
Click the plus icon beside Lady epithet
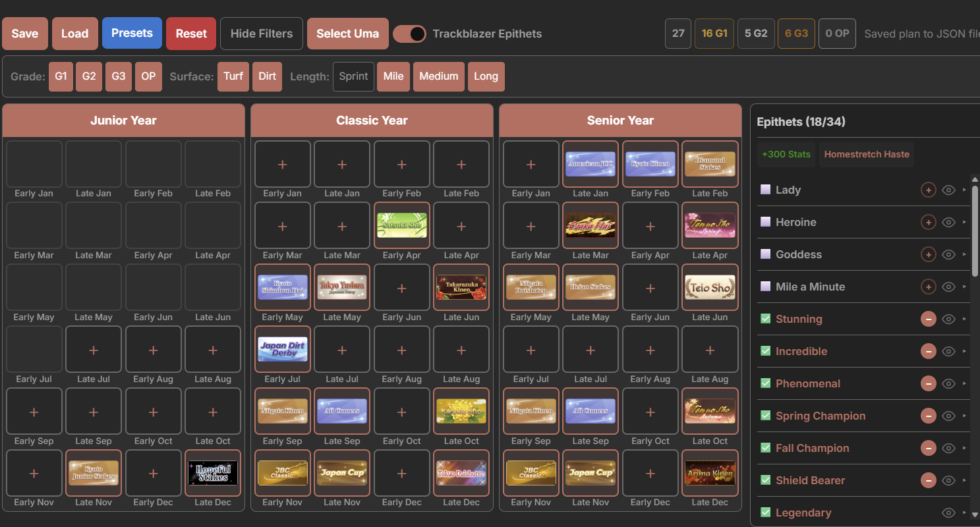[x=928, y=190]
